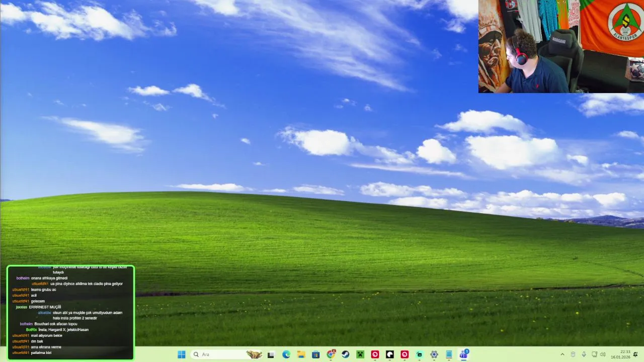Click the username 'jaxxias' in chat
The image size is (644, 362).
pos(22,307)
